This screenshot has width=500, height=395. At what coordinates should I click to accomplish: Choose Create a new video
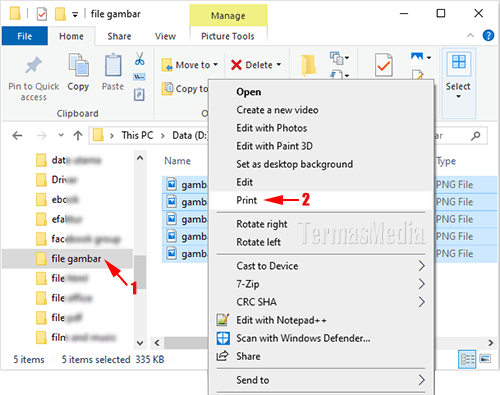tap(277, 110)
